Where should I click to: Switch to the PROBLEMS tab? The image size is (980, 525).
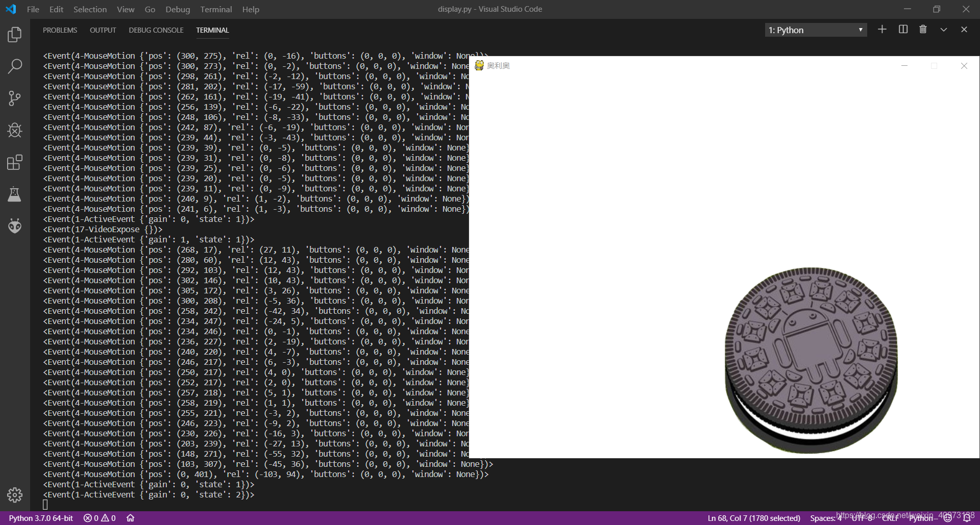pyautogui.click(x=60, y=30)
